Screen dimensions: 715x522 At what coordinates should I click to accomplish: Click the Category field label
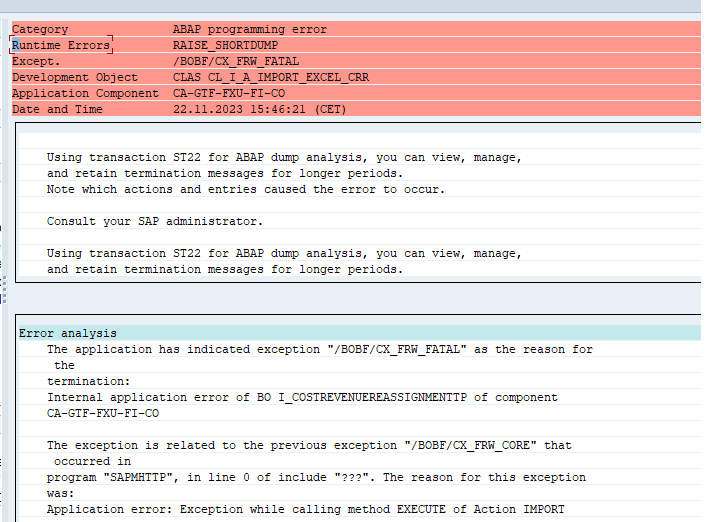click(x=40, y=29)
